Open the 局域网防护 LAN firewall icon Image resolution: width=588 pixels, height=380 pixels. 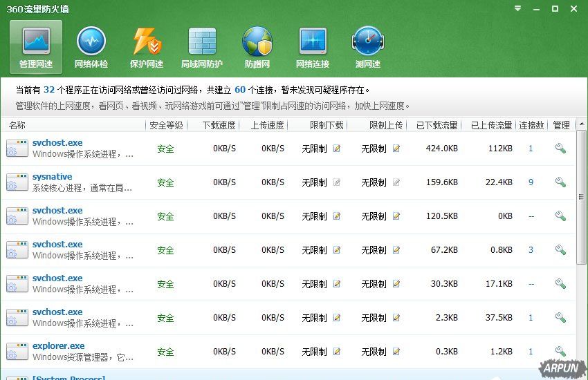pos(202,47)
